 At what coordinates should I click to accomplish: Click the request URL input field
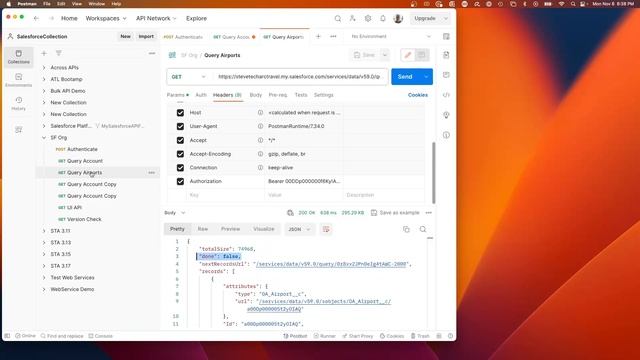[x=300, y=77]
